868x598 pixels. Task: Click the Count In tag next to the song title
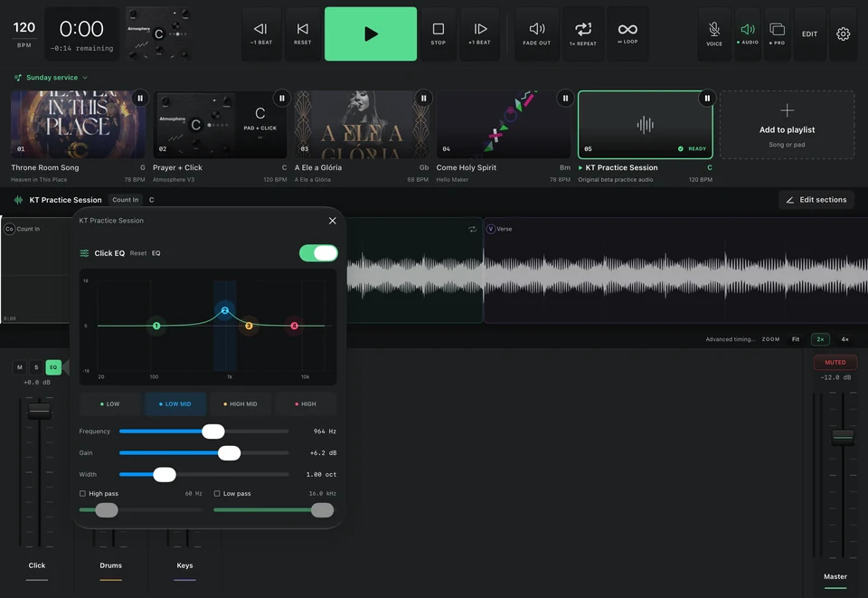[125, 200]
